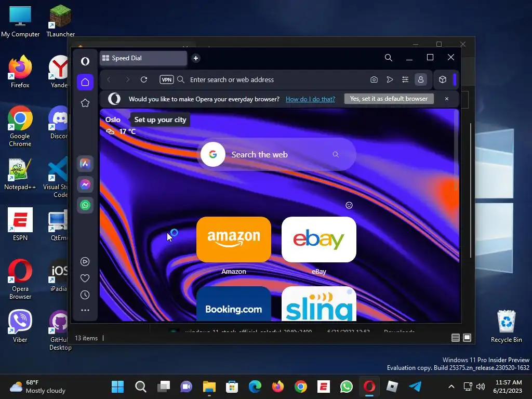Open Telegram from the taskbar
Screen dimensions: 532x399
[415, 387]
